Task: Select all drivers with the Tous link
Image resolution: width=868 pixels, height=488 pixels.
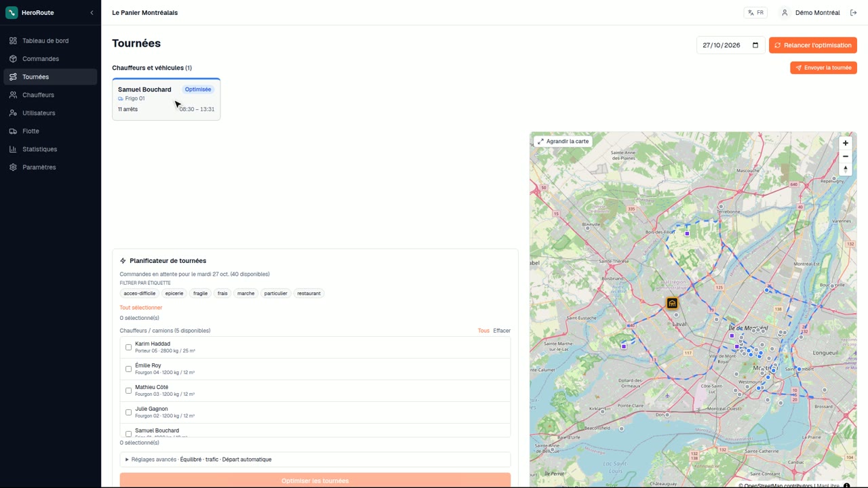Action: [x=484, y=331]
